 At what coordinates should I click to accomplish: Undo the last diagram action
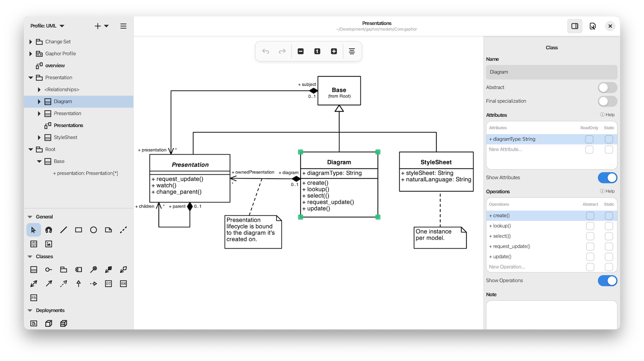[x=266, y=51]
